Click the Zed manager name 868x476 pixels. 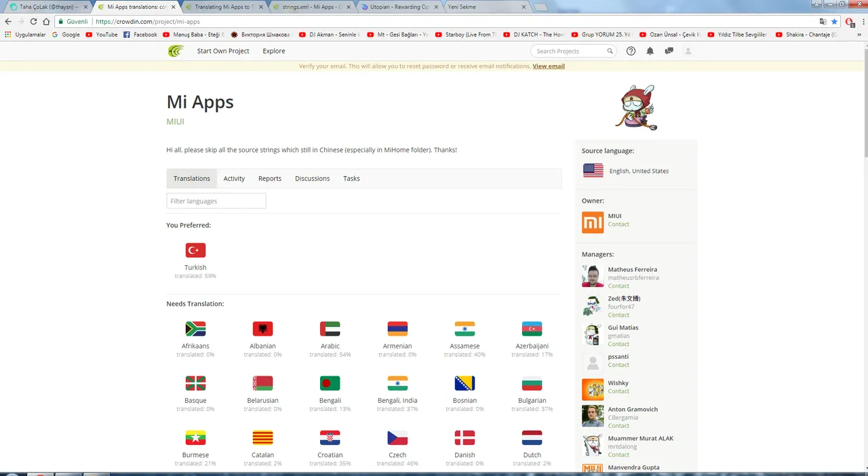coord(624,298)
